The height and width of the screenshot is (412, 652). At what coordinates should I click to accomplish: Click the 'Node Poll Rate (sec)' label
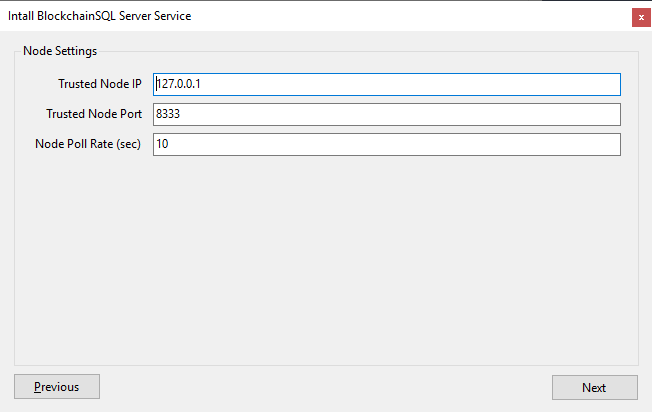pos(88,144)
